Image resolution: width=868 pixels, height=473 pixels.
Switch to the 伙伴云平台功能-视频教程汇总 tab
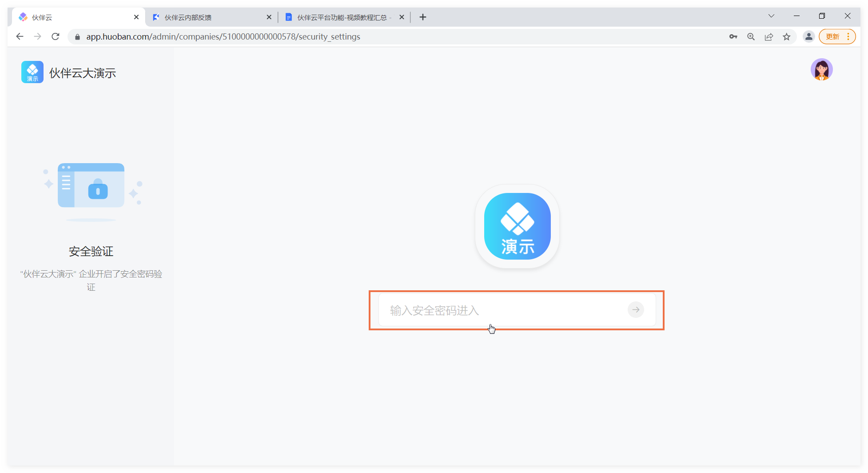pos(340,17)
